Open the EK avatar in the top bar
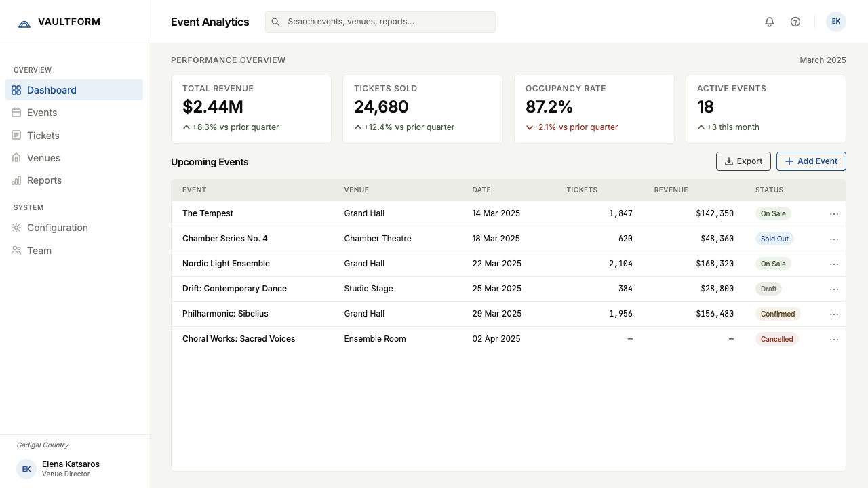This screenshot has height=488, width=868. click(836, 22)
